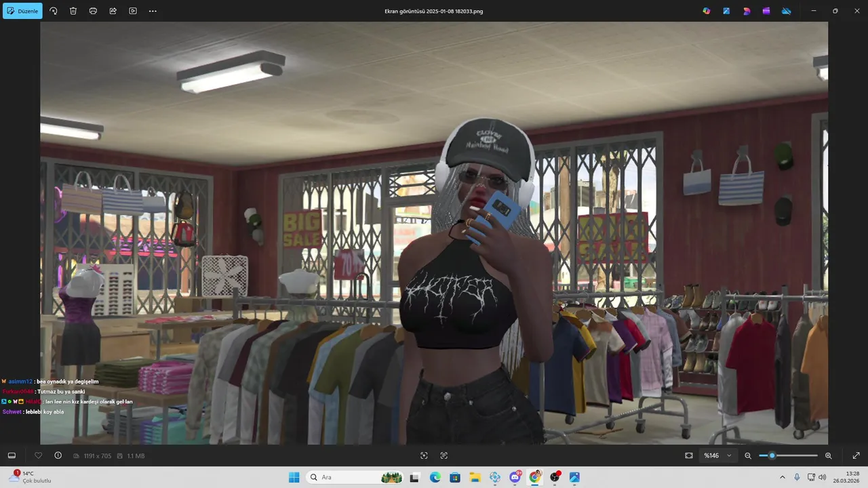This screenshot has width=868, height=488.
Task: Open the Windows Start menu
Action: point(294,477)
